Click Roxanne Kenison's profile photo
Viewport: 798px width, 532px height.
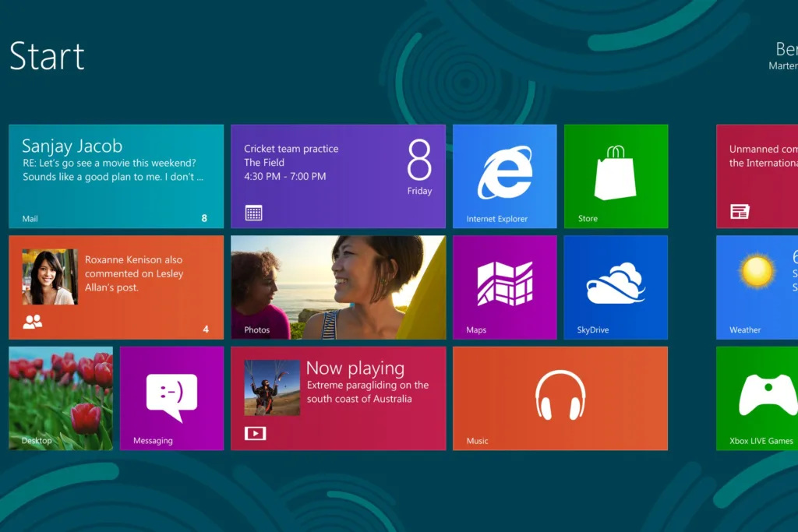coord(50,277)
